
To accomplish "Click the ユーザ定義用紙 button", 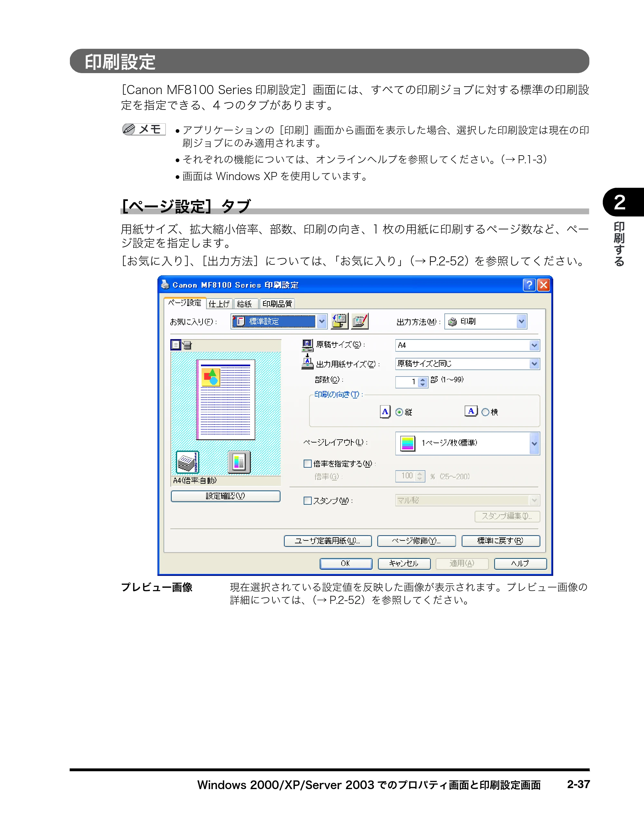I will pyautogui.click(x=327, y=541).
